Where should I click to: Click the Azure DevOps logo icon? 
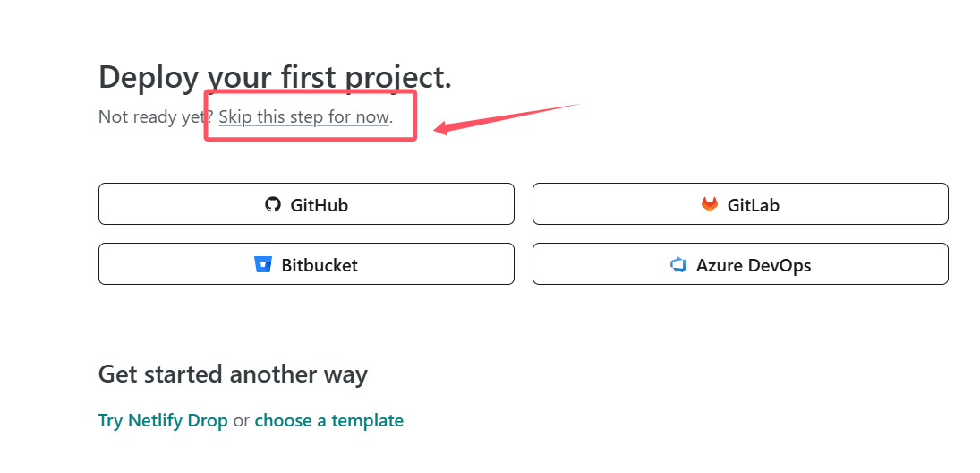click(x=677, y=265)
